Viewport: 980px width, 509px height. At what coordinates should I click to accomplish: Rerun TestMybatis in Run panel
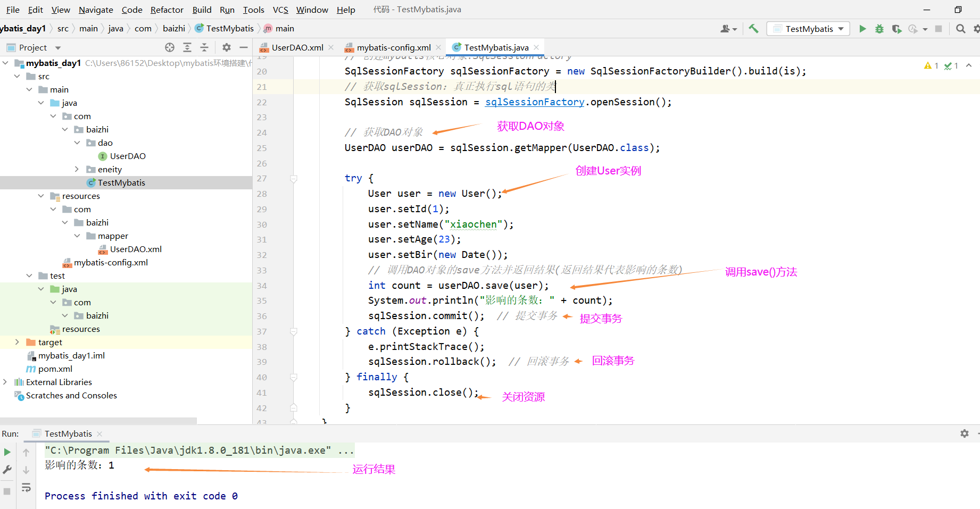coord(7,452)
